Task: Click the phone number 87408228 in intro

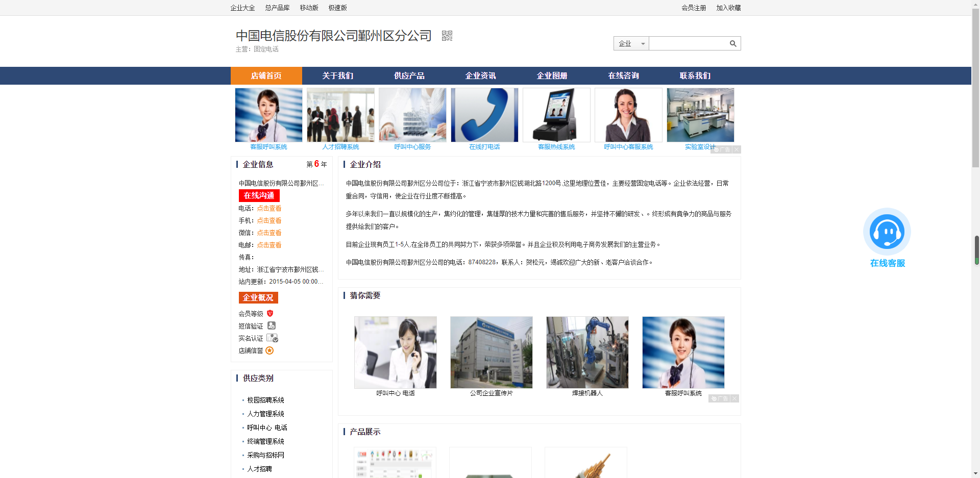Action: coord(482,262)
